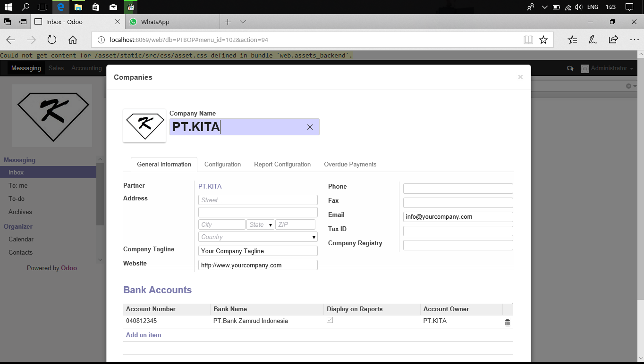
Task: Open the Odoo conversations chat icon
Action: click(570, 68)
